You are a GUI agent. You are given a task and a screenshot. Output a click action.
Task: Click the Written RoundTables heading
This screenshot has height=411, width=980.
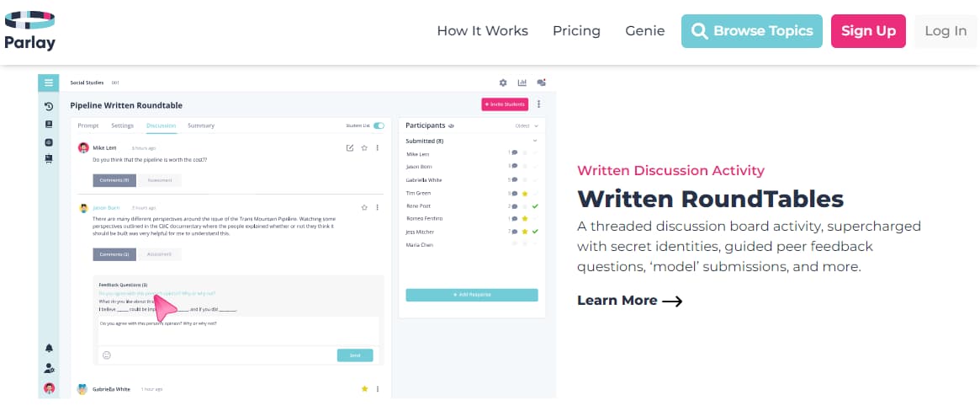point(711,199)
